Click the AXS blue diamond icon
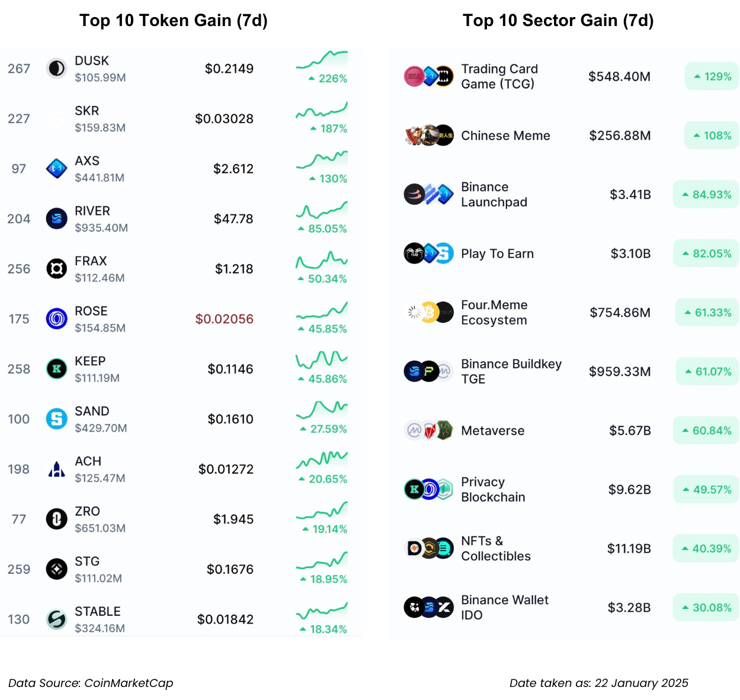Screen dimensions: 740x700 [x=56, y=169]
